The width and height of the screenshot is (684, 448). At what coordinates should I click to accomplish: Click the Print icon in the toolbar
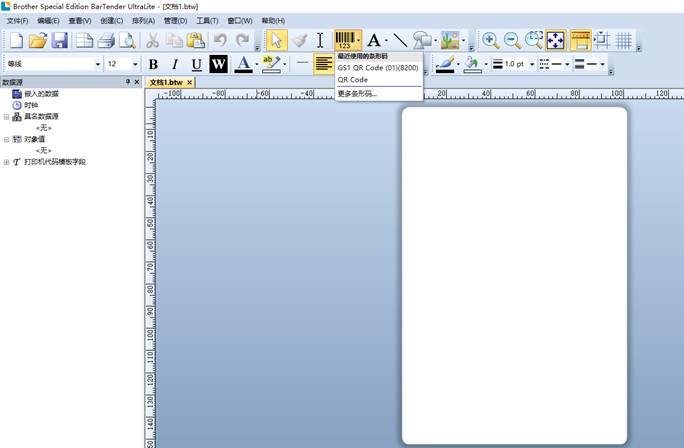point(106,41)
